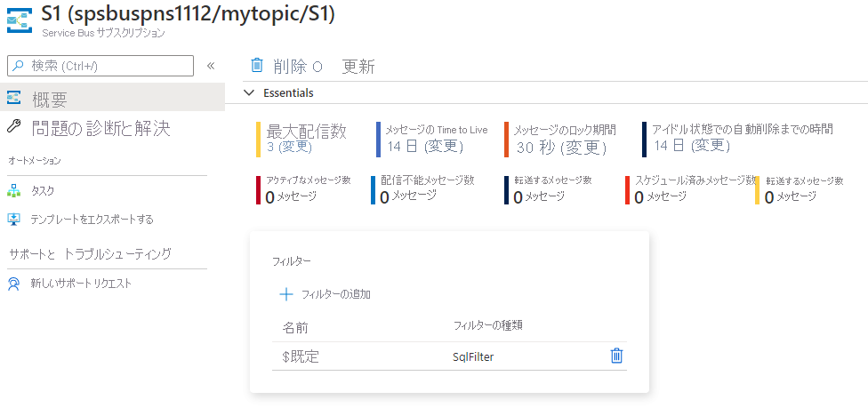Focus the 検索 (Ctrl+/) search field
868x408 pixels.
100,65
